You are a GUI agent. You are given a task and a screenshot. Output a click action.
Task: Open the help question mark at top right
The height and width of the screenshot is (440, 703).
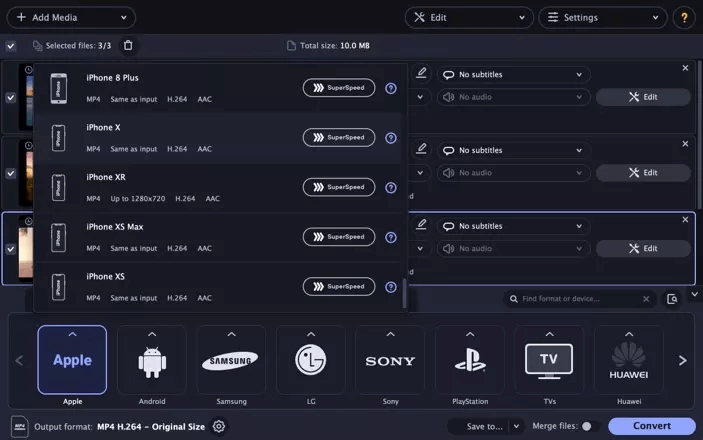click(x=684, y=17)
